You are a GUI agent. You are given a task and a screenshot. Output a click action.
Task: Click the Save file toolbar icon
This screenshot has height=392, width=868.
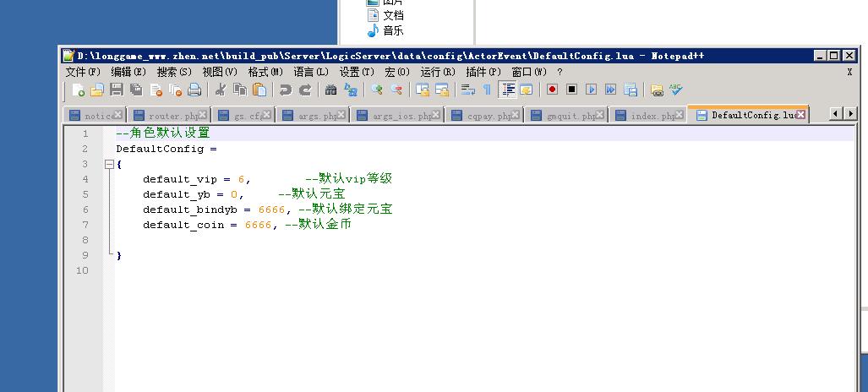tap(117, 90)
